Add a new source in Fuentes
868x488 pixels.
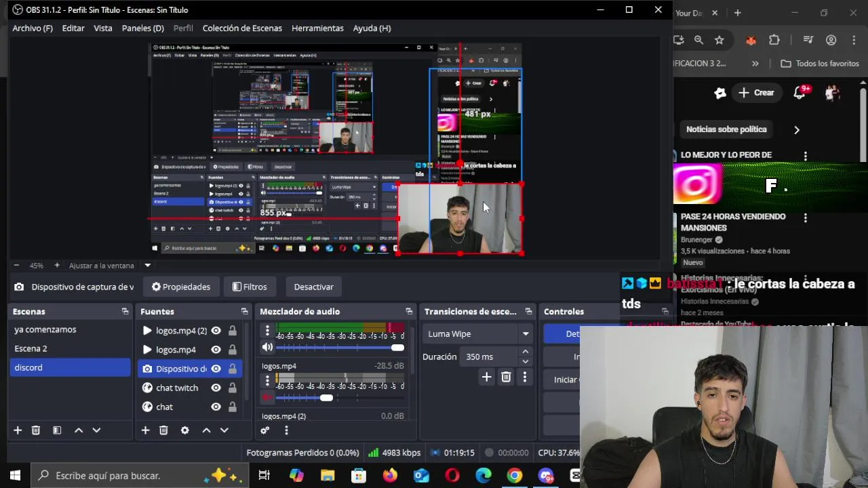[145, 430]
